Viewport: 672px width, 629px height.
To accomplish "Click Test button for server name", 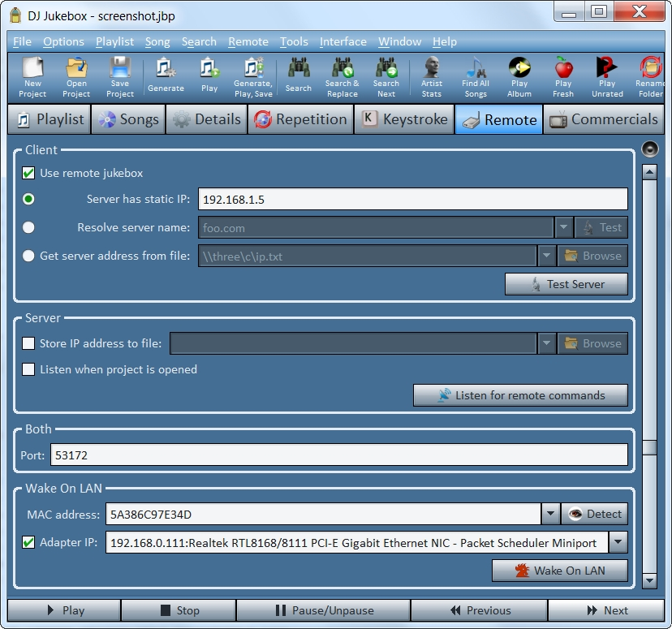I will coord(601,227).
